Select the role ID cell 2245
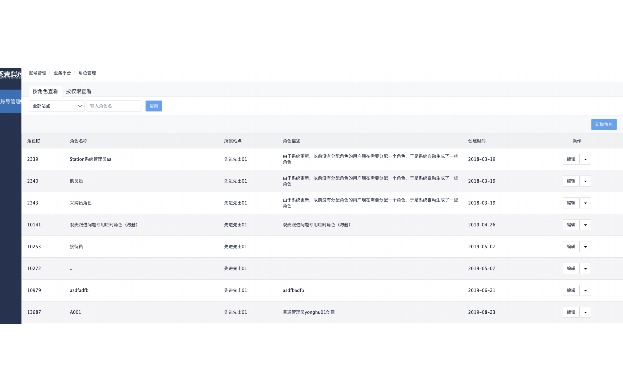The image size is (623, 392). click(33, 203)
